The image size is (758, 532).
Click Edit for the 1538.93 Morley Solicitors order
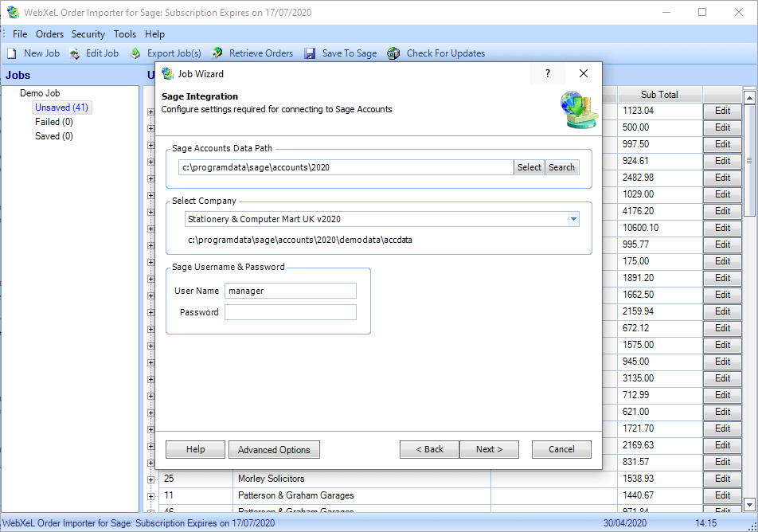[722, 479]
